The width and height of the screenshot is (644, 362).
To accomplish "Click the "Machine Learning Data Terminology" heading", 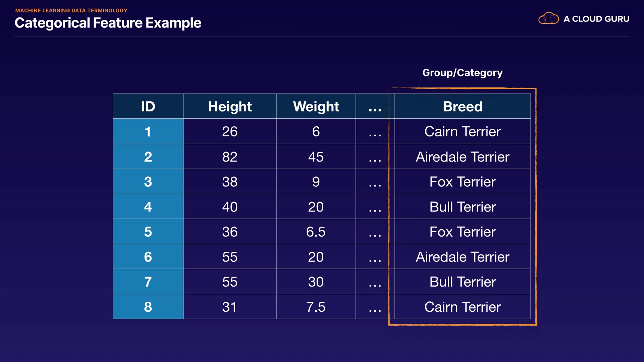I will (x=71, y=10).
